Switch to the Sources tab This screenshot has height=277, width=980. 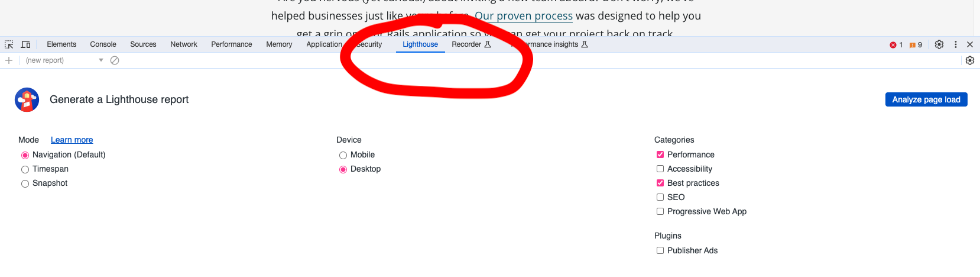pos(143,44)
